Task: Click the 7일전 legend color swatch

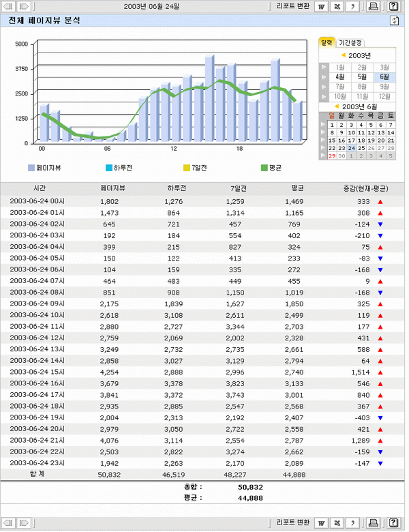Action: coord(187,168)
